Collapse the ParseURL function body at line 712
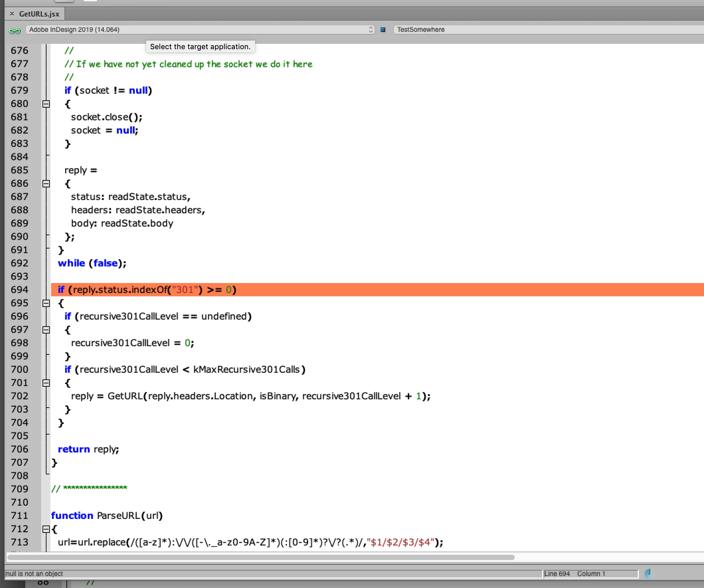Screen dimensions: 704x588 pos(46,529)
